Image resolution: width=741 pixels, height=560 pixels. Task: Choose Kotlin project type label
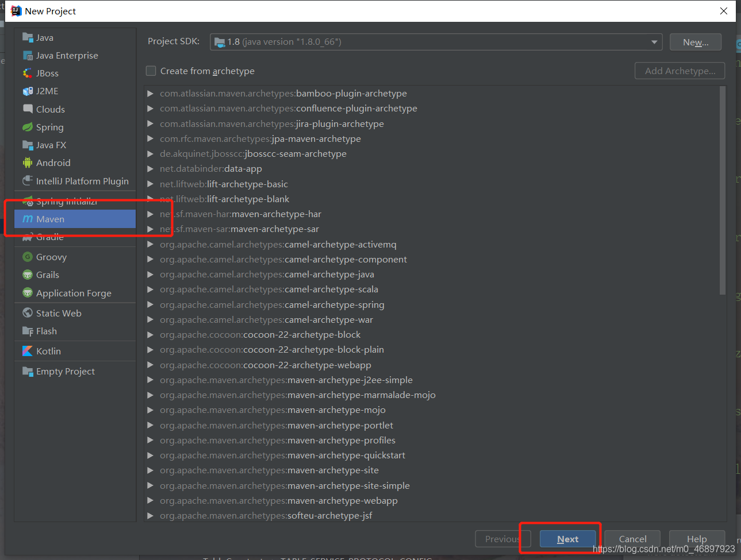(48, 351)
